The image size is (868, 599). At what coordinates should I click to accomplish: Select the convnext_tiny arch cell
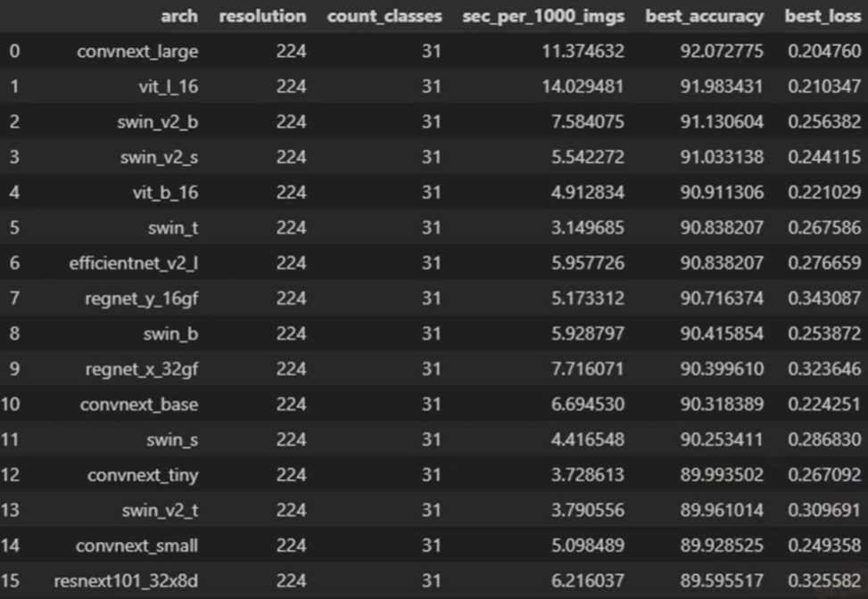tap(143, 475)
